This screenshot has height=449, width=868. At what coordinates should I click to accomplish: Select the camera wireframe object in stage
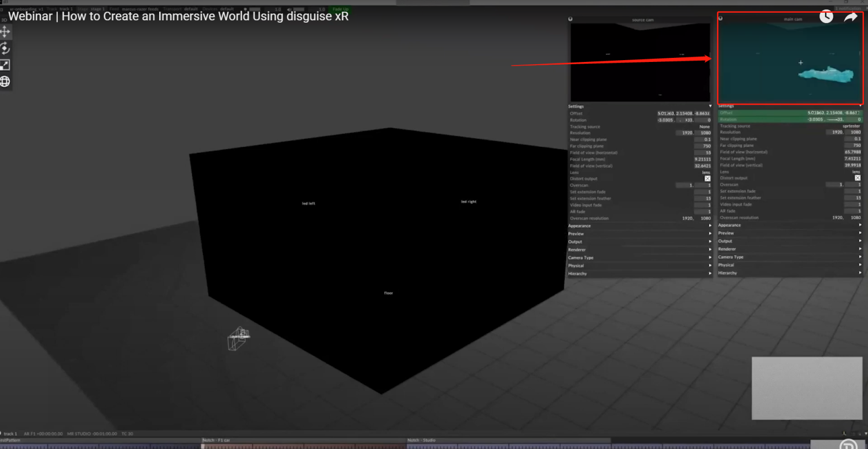pos(238,338)
